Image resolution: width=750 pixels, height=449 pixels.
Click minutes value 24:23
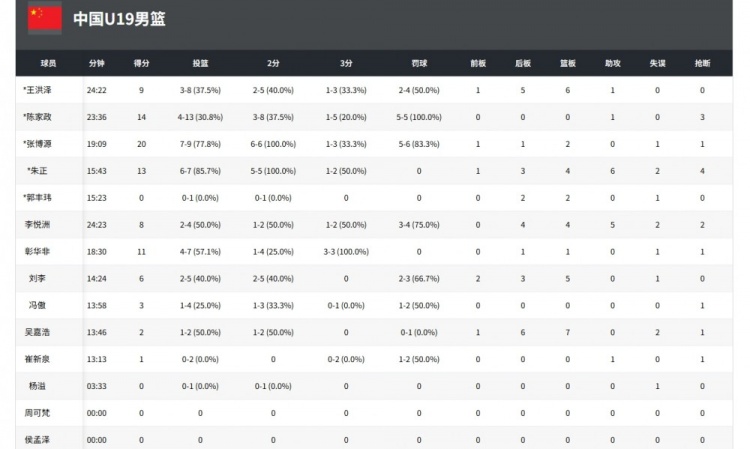pyautogui.click(x=97, y=225)
